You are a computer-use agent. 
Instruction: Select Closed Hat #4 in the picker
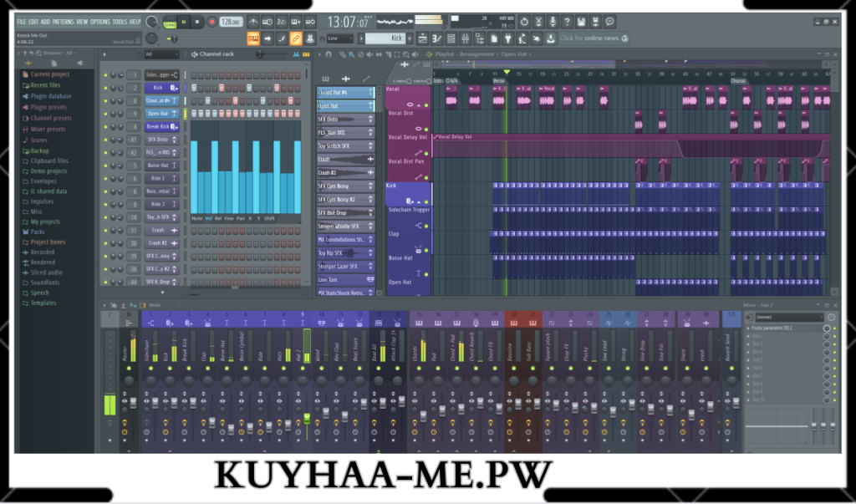[345, 93]
